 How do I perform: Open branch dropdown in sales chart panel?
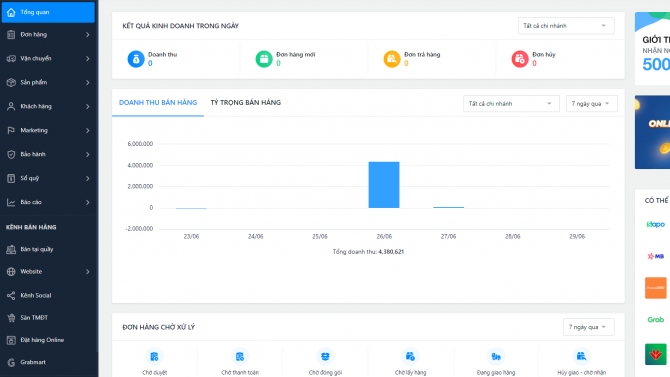point(511,103)
